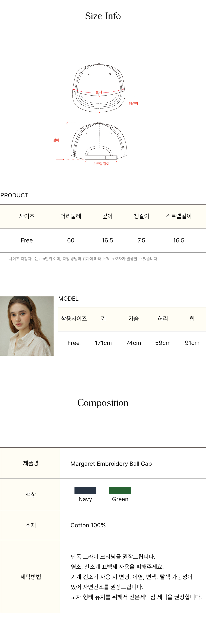Click the 스트랩 길이 strap label
The width and height of the screenshot is (206, 644).
tap(101, 164)
